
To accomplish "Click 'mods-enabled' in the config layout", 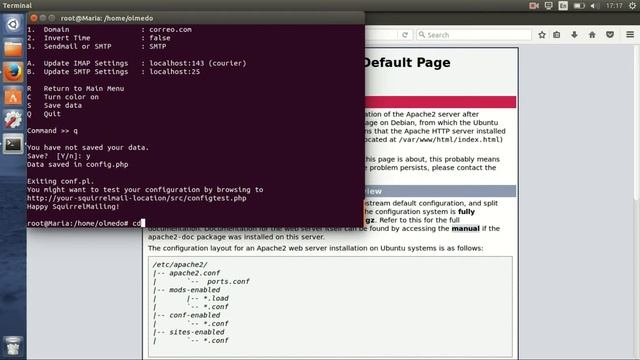I will [195, 290].
